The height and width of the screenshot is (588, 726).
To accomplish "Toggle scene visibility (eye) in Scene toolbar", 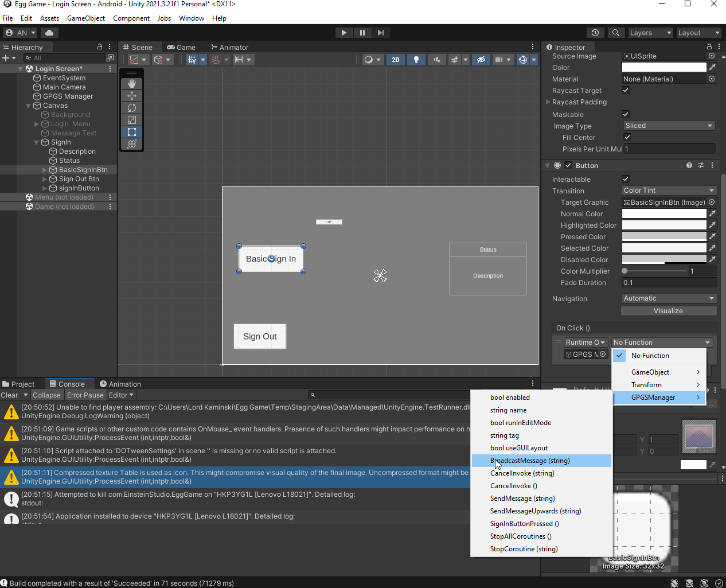I will [481, 60].
